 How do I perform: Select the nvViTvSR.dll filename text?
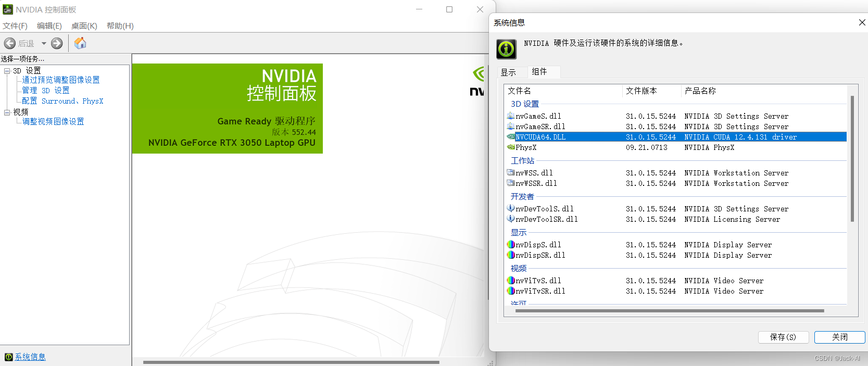tap(540, 291)
